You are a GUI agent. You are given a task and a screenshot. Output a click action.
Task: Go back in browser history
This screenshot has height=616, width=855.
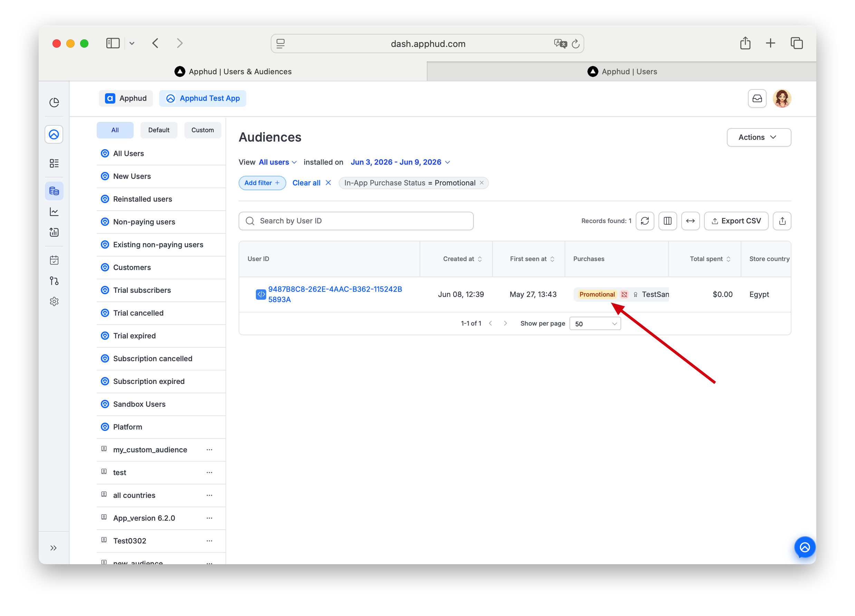[x=155, y=44]
